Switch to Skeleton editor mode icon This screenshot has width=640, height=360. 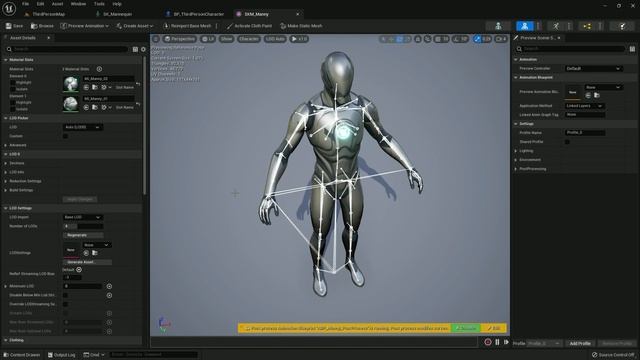coord(498,26)
